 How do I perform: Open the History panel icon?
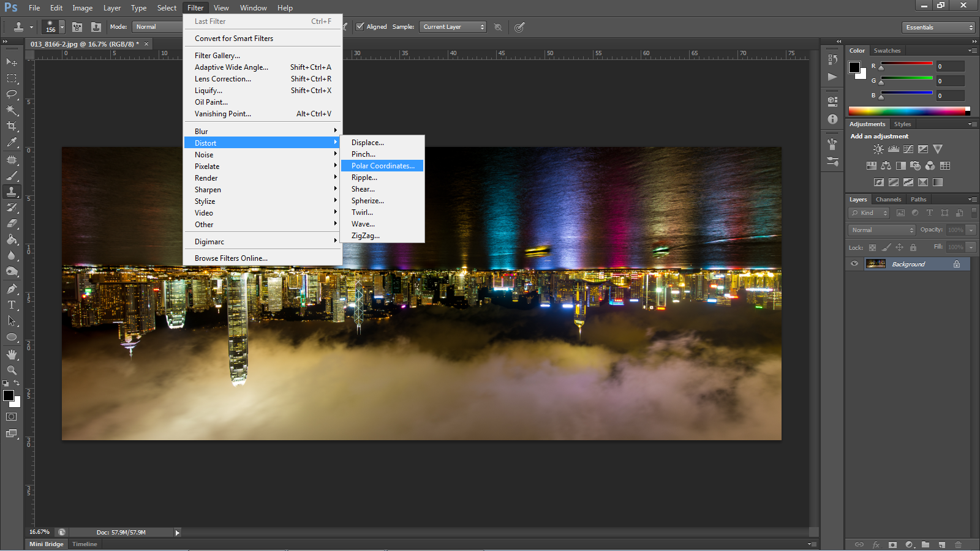coord(832,59)
